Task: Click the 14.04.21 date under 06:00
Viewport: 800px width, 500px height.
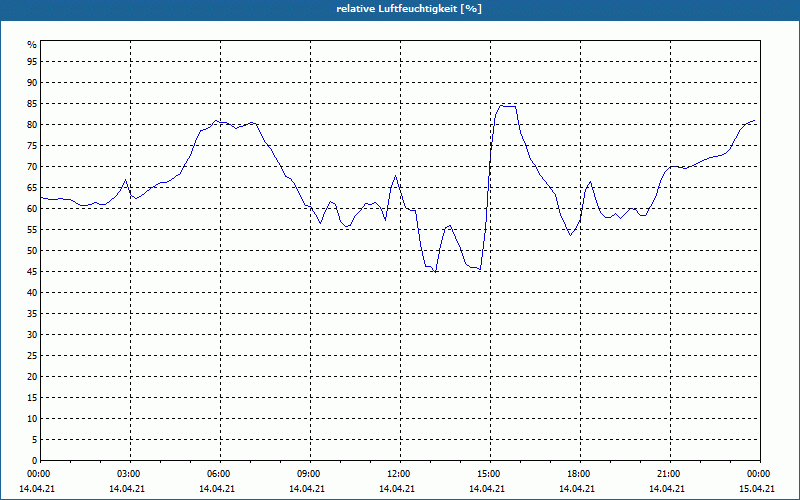Action: point(217,489)
